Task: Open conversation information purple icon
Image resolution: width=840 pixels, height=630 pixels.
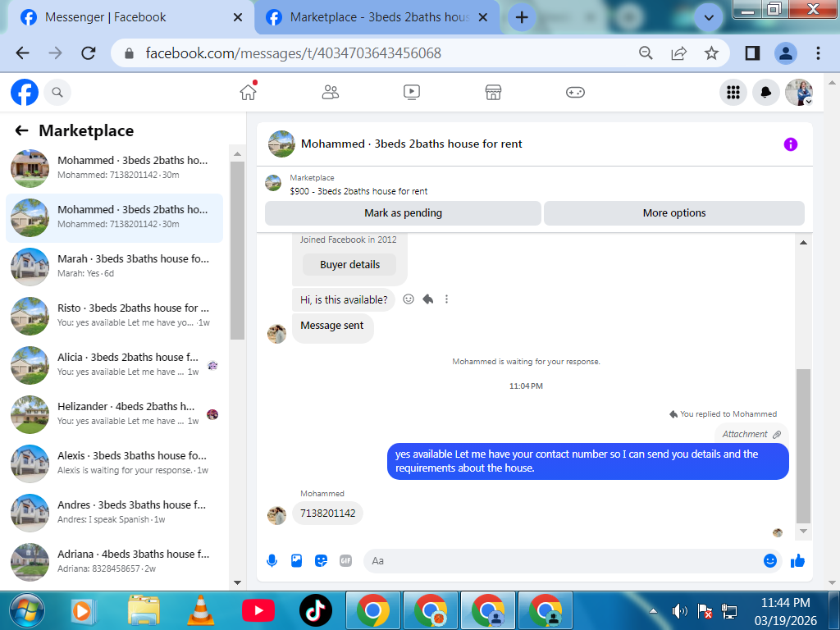Action: click(790, 144)
